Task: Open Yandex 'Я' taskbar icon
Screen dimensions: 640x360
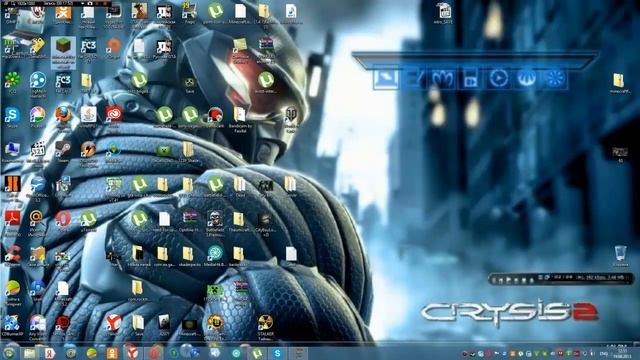Action: [50, 353]
